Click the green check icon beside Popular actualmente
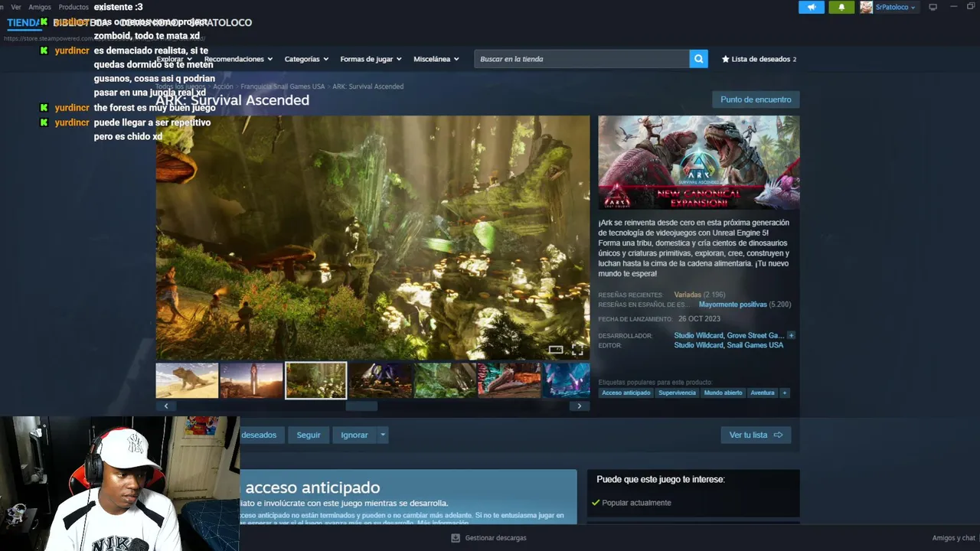This screenshot has height=551, width=980. tap(596, 503)
